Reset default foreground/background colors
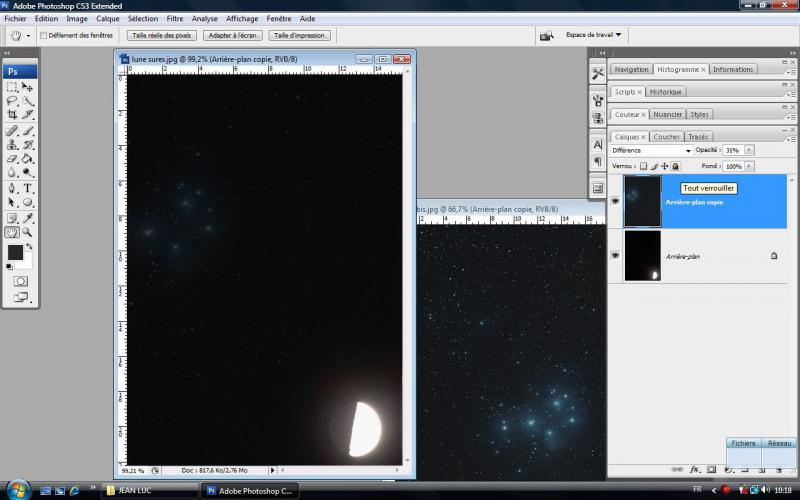Image resolution: width=800 pixels, height=500 pixels. point(9,267)
